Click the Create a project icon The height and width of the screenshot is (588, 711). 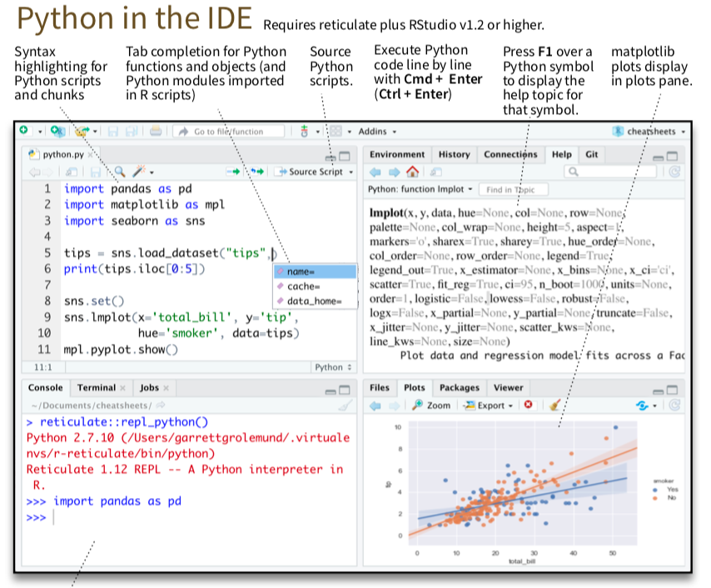[57, 132]
